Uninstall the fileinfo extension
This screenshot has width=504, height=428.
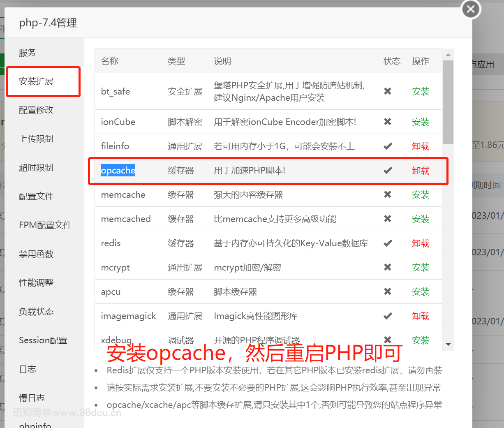pos(421,146)
